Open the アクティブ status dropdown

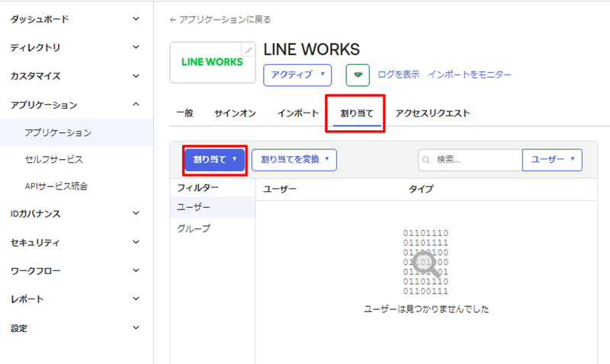tap(297, 75)
